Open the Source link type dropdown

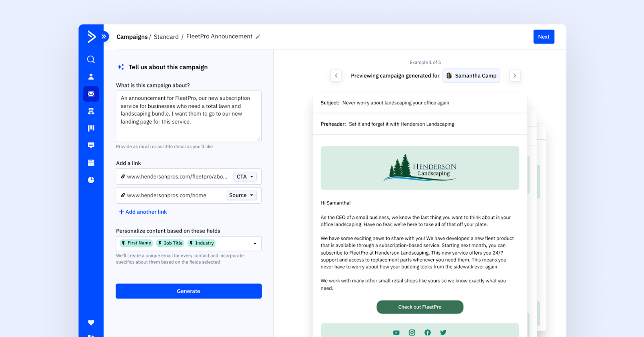(x=241, y=195)
